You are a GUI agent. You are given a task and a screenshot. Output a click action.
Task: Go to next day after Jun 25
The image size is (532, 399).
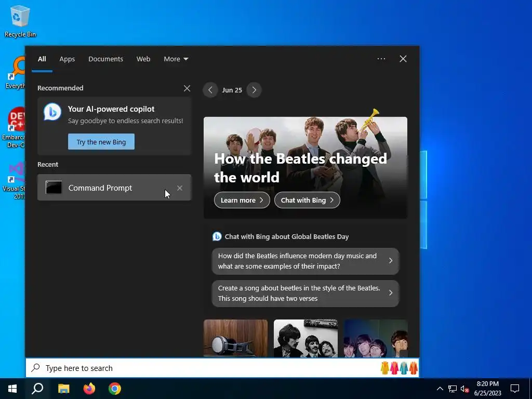tap(254, 90)
